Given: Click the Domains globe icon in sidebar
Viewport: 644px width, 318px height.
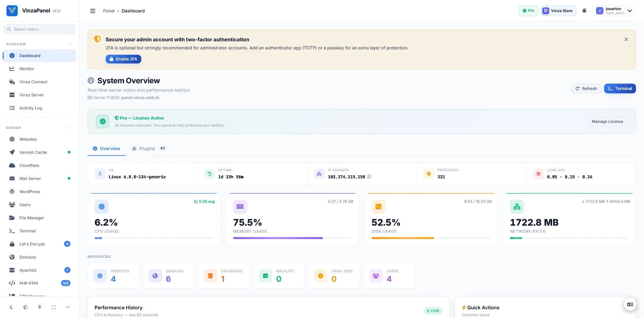Looking at the screenshot, I should click(x=12, y=257).
